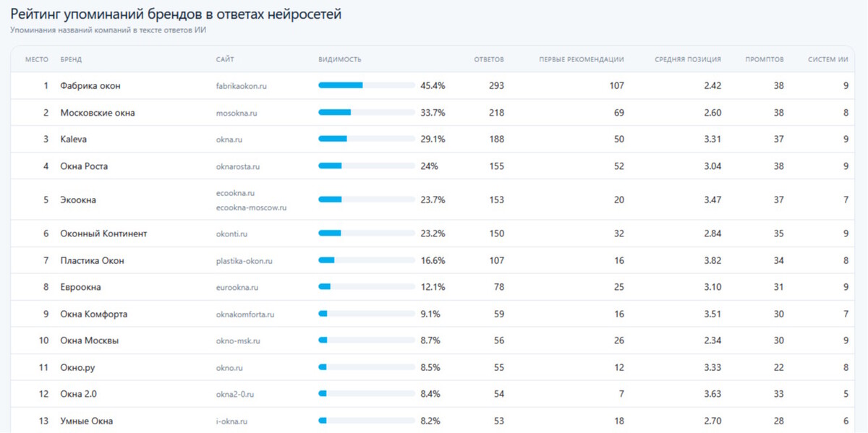The image size is (868, 433).
Task: Select the Окно.ру brand name
Action: [x=77, y=368]
